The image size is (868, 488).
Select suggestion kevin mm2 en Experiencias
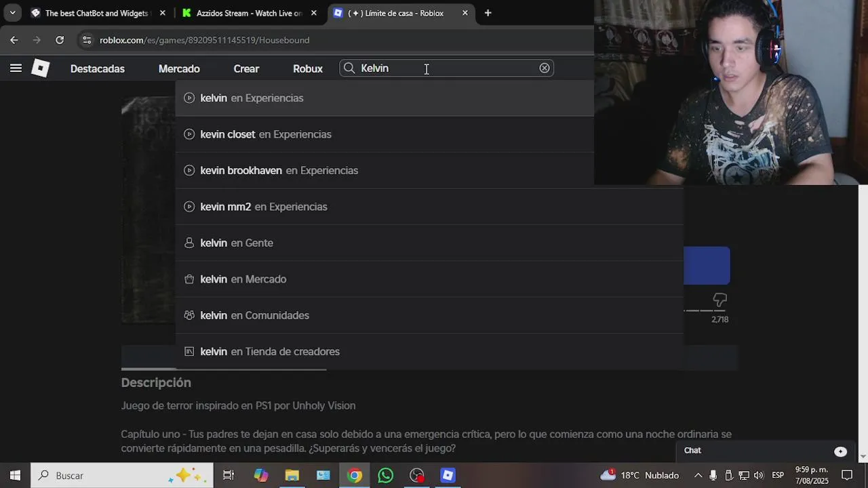pos(429,207)
